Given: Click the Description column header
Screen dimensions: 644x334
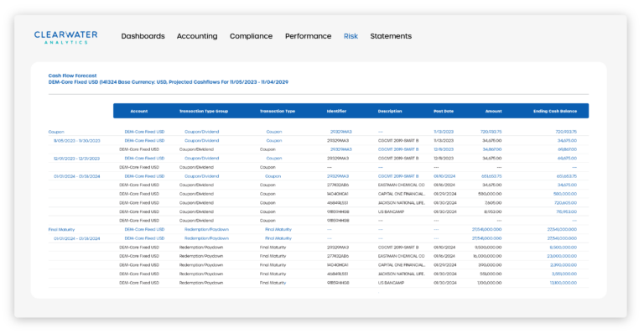Looking at the screenshot, I should point(390,112).
